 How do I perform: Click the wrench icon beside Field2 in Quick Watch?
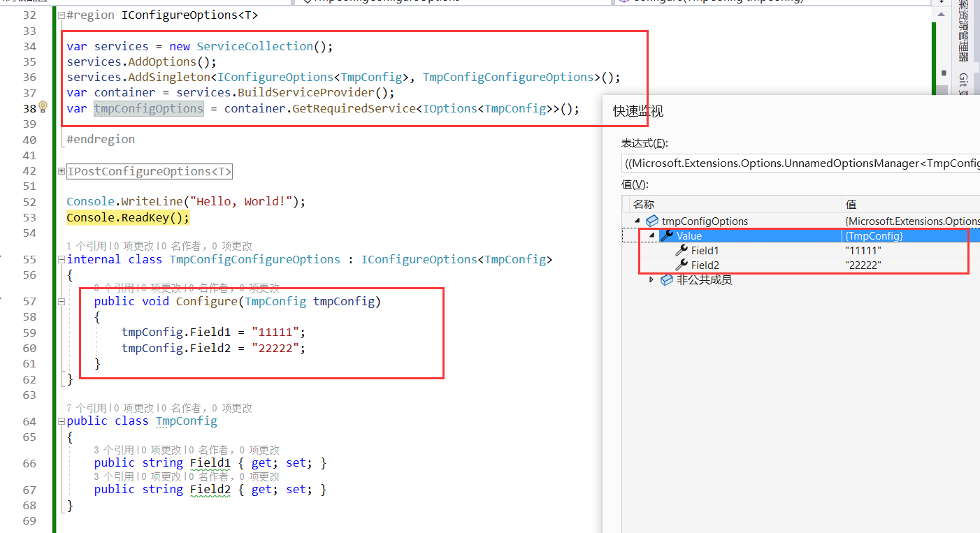point(682,265)
